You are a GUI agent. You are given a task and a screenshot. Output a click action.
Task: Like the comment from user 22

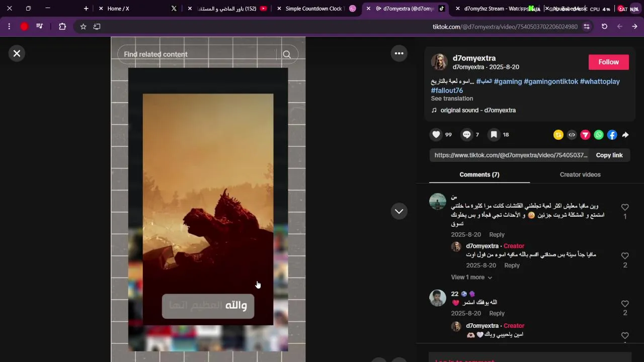(x=625, y=304)
